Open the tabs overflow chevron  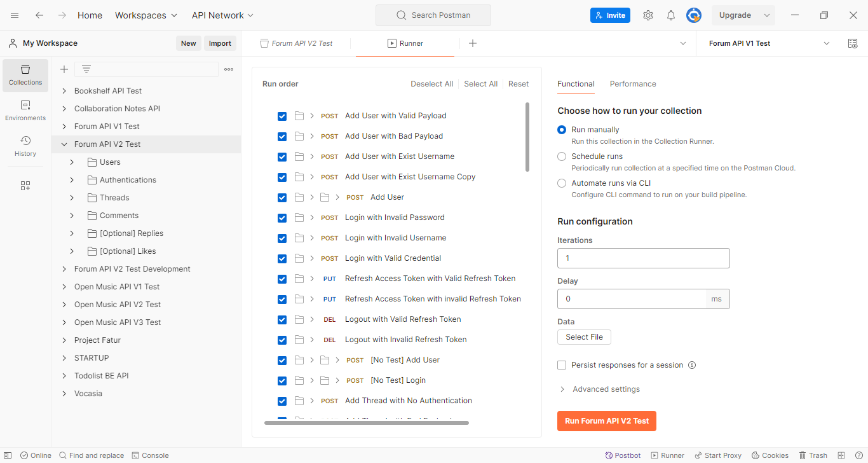pyautogui.click(x=683, y=43)
